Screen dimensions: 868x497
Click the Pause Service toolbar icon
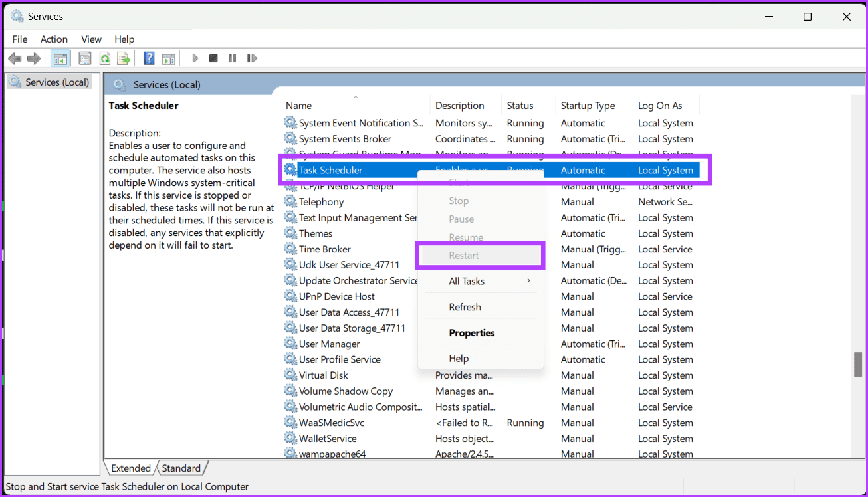232,58
